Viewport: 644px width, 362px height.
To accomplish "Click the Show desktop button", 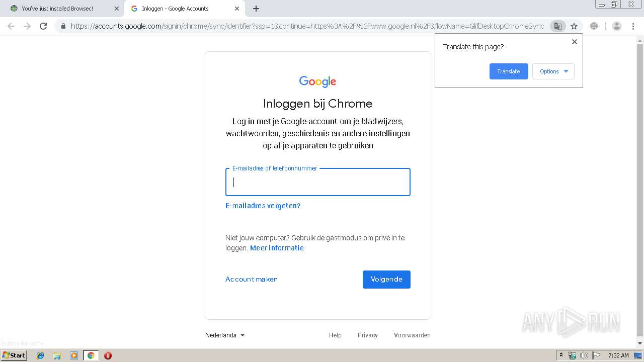I will point(638,355).
